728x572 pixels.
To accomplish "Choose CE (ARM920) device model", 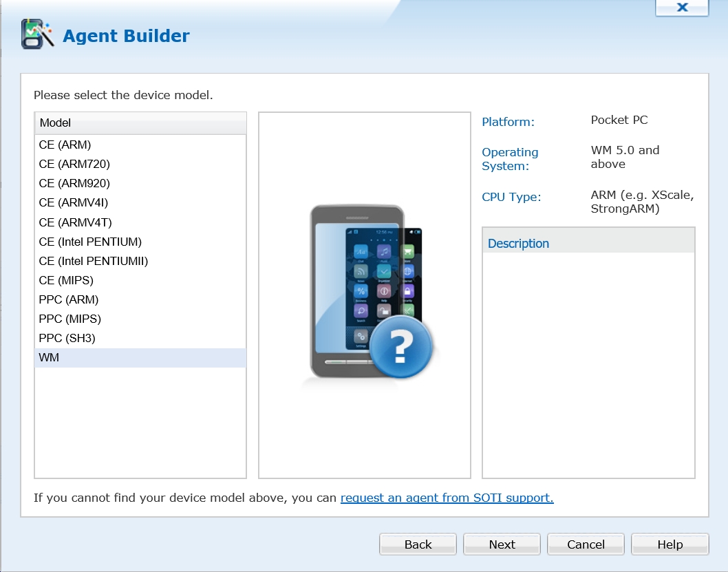I will point(74,183).
